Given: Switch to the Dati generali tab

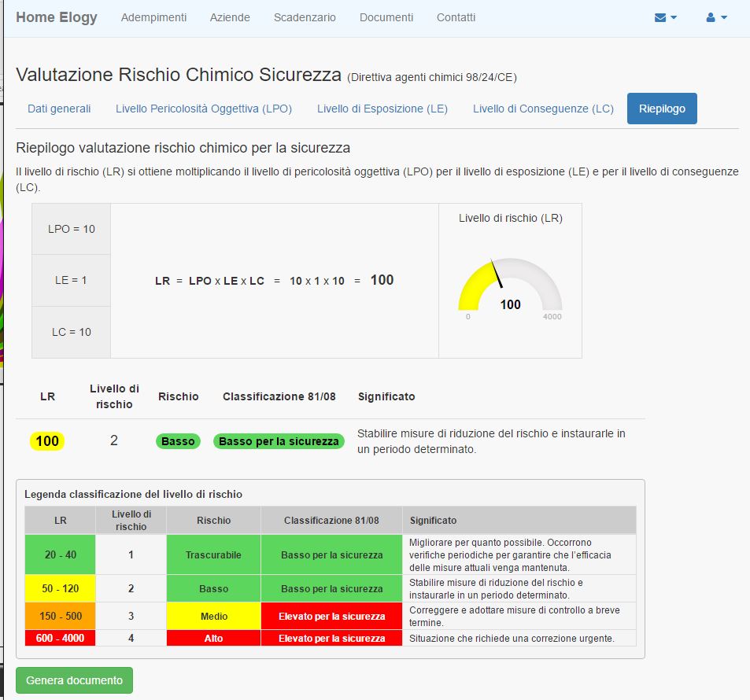Looking at the screenshot, I should click(59, 109).
